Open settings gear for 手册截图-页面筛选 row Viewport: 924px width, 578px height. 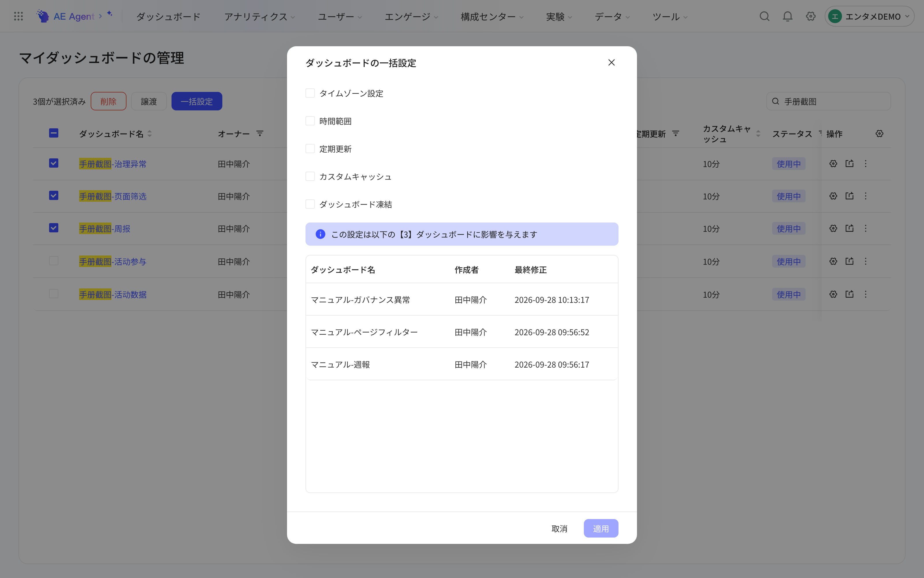click(833, 196)
